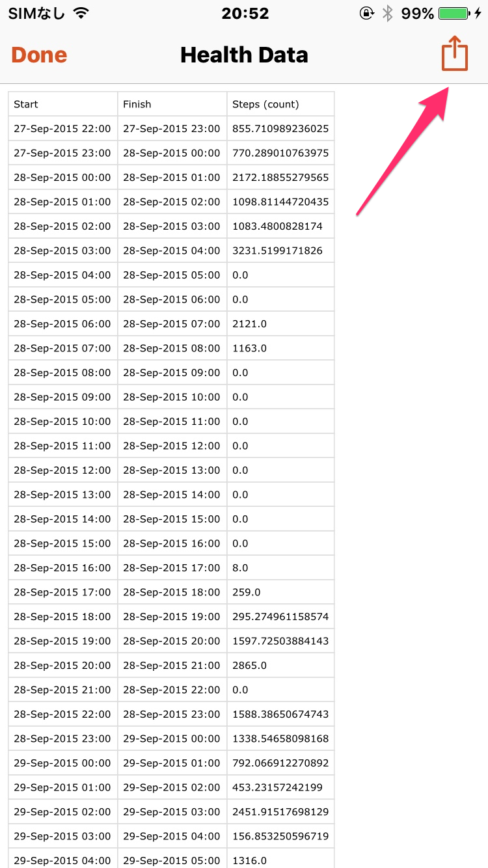Tap the Done button

[39, 55]
